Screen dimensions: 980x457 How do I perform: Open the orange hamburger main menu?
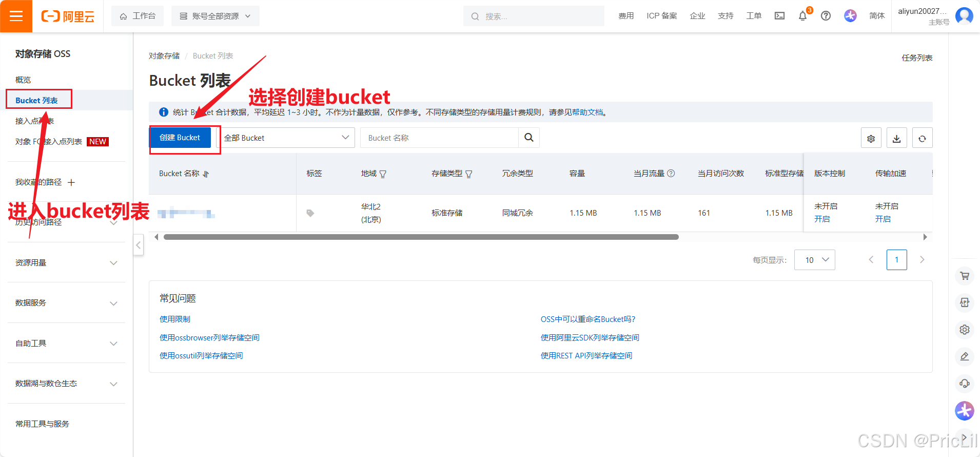coord(16,16)
